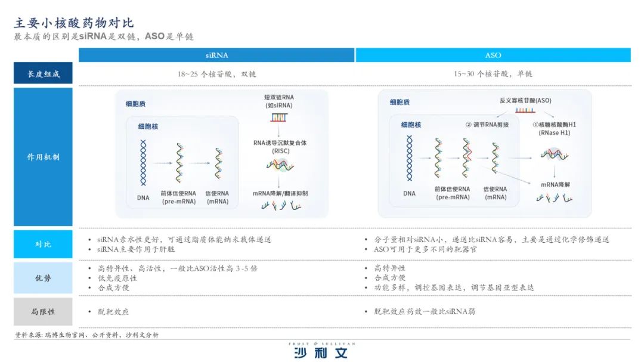Click the 长度组成 row label

[x=43, y=74]
